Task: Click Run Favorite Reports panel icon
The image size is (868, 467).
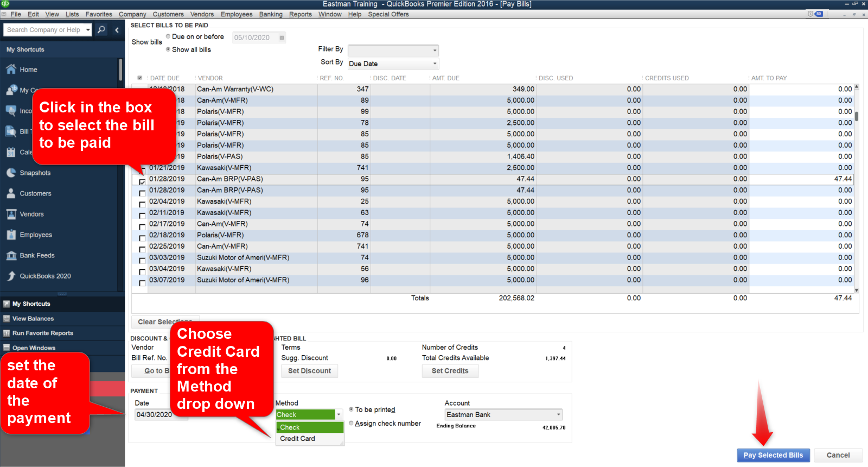Action: tap(7, 333)
